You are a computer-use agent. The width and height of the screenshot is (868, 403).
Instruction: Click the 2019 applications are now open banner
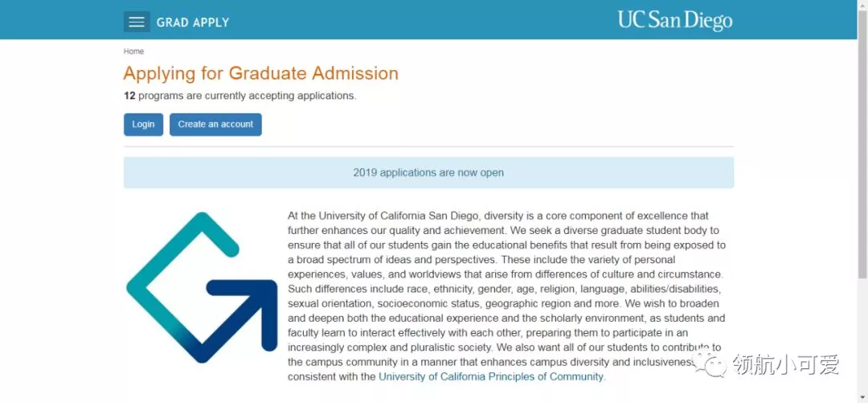428,172
